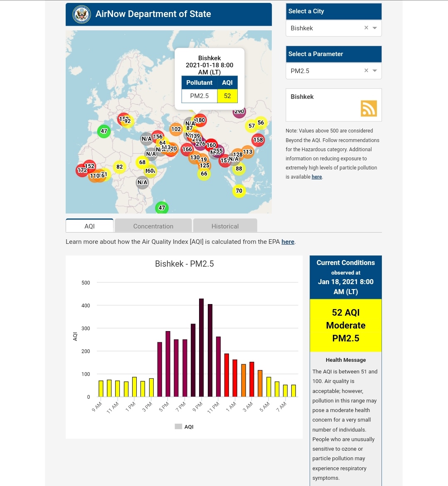The height and width of the screenshot is (486, 448).
Task: Click the yellow 52 AQI cell in popup
Action: point(227,96)
